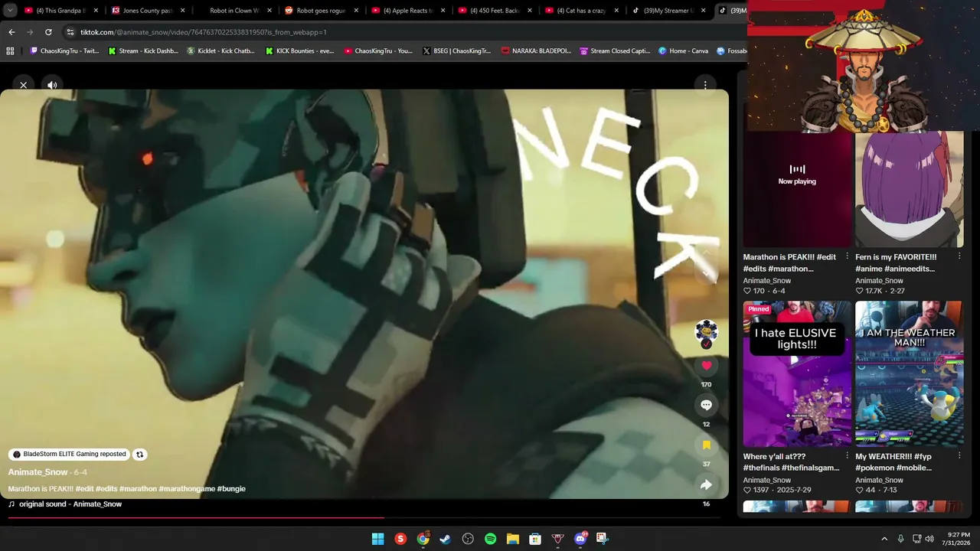Open ChaosKingTru YouTube bookmark
980x551 pixels.
tap(378, 51)
